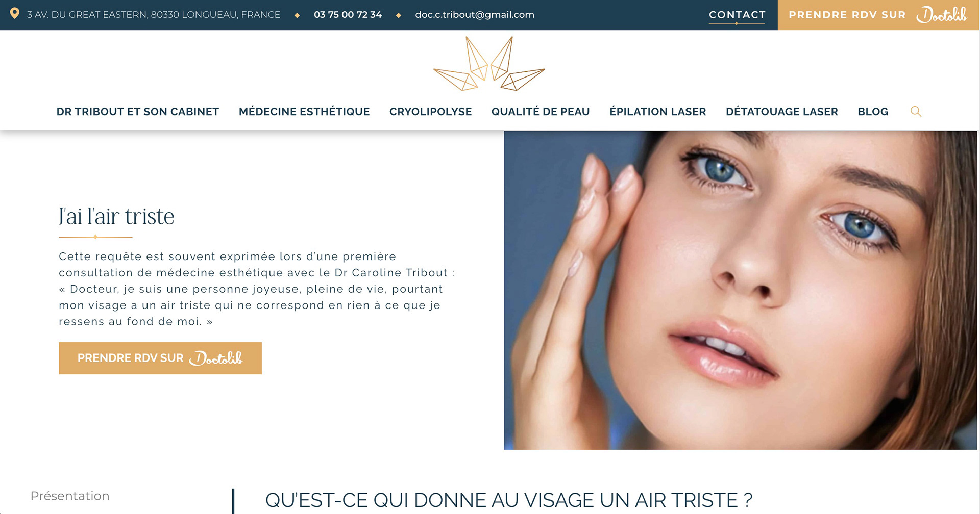Click the Doctolib logo in hero button
The height and width of the screenshot is (514, 980).
coord(215,358)
